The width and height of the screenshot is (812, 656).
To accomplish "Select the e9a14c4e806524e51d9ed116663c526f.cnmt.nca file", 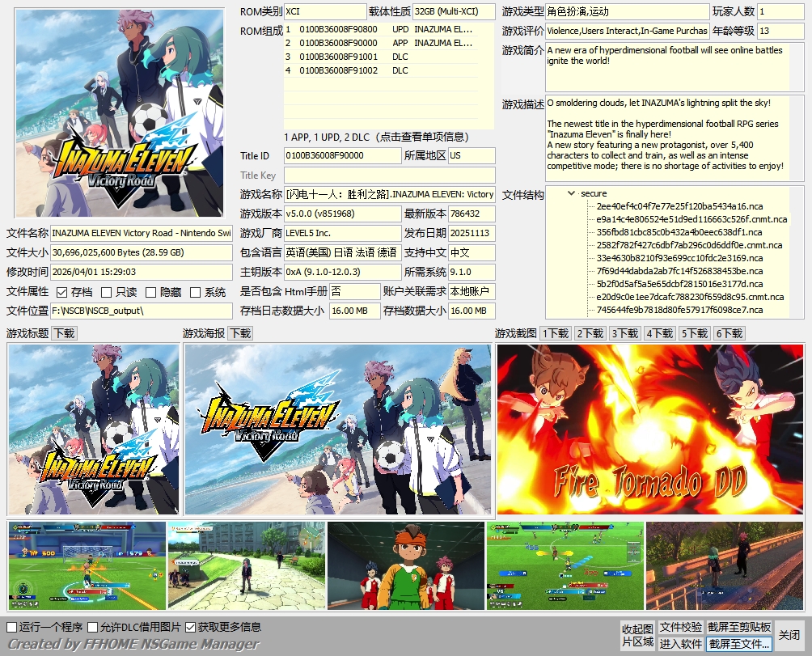I will 691,219.
